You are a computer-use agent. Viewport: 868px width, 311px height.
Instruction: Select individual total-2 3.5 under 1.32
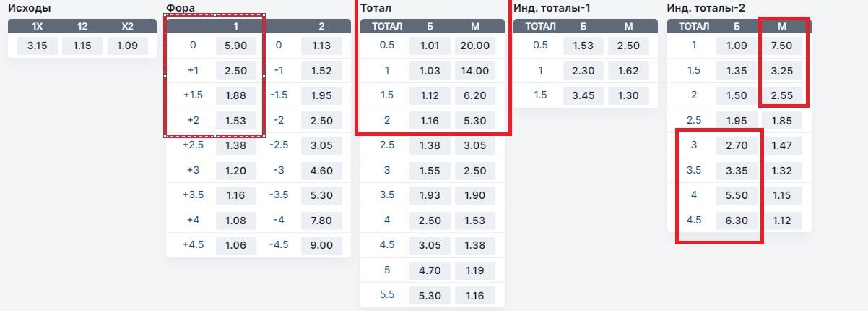coord(782,171)
